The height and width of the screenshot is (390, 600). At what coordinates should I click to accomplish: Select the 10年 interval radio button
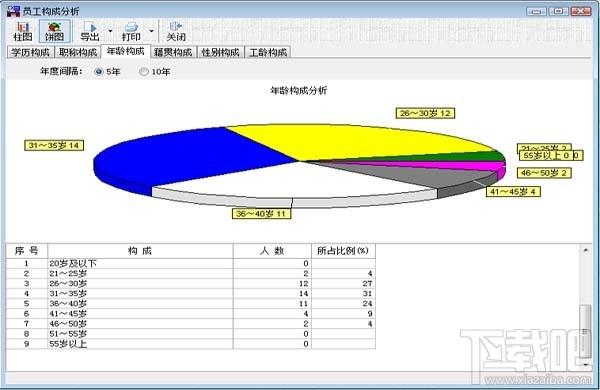click(143, 72)
